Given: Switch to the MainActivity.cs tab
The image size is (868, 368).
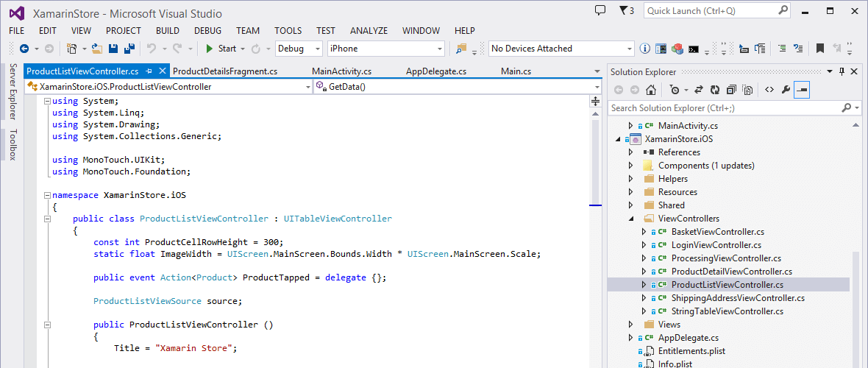Looking at the screenshot, I should pyautogui.click(x=341, y=71).
